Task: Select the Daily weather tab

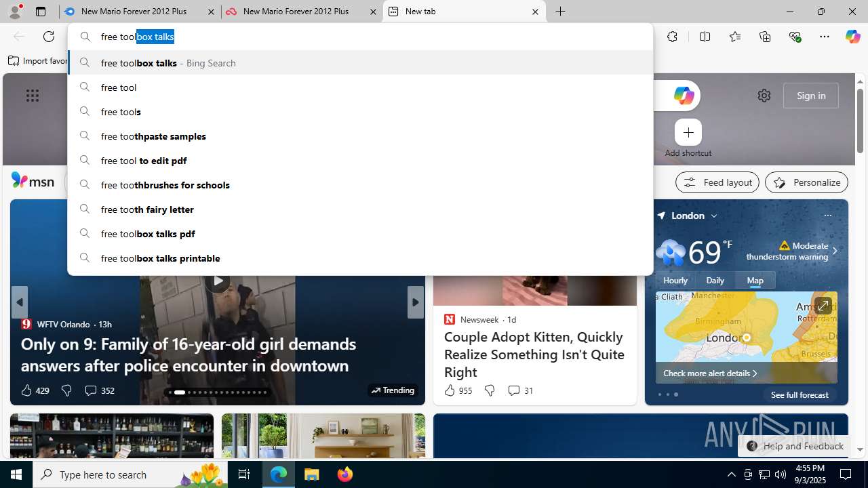Action: [715, 281]
